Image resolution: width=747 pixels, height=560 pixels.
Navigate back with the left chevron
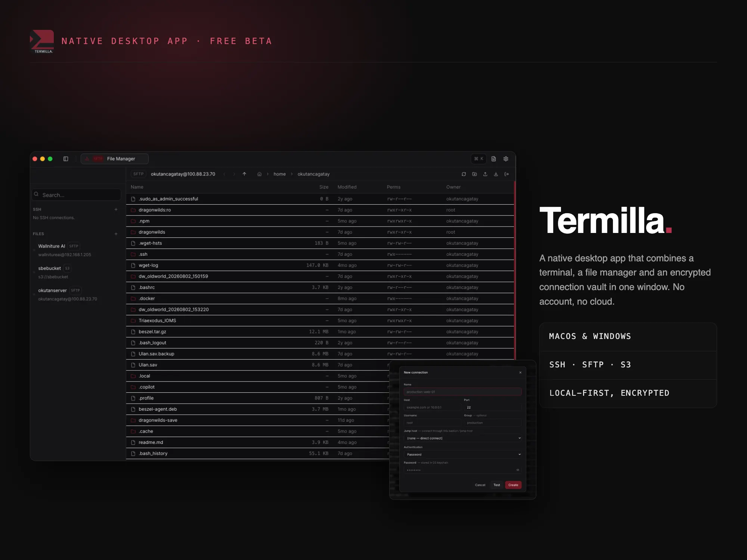tap(224, 174)
